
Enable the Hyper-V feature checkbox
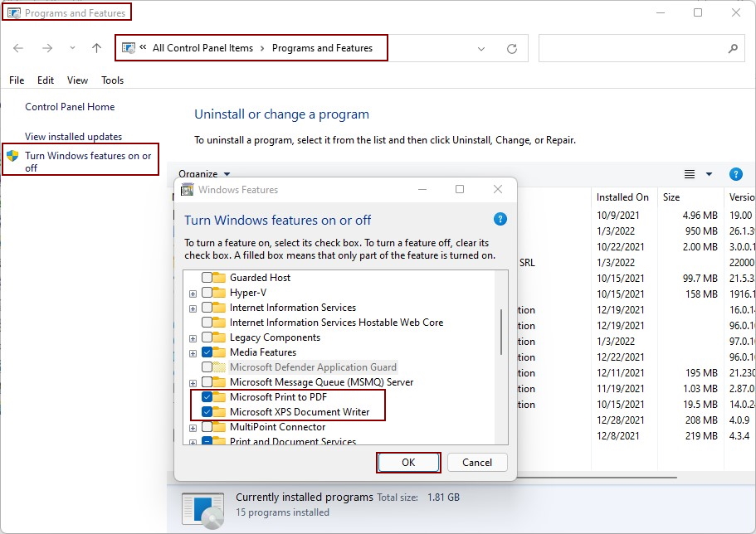(207, 293)
